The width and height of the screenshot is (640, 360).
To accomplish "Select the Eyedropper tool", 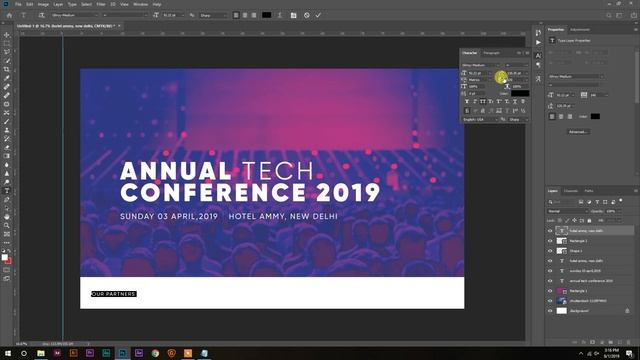I will (7, 78).
